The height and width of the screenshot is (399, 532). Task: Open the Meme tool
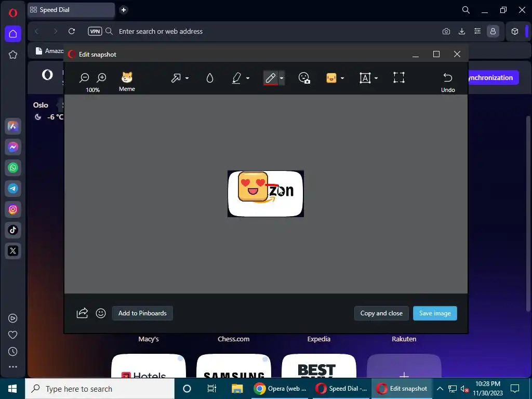tap(127, 82)
